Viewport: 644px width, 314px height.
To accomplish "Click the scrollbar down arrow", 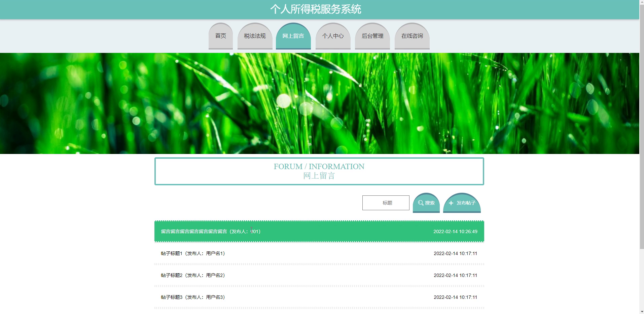I will tap(642, 311).
